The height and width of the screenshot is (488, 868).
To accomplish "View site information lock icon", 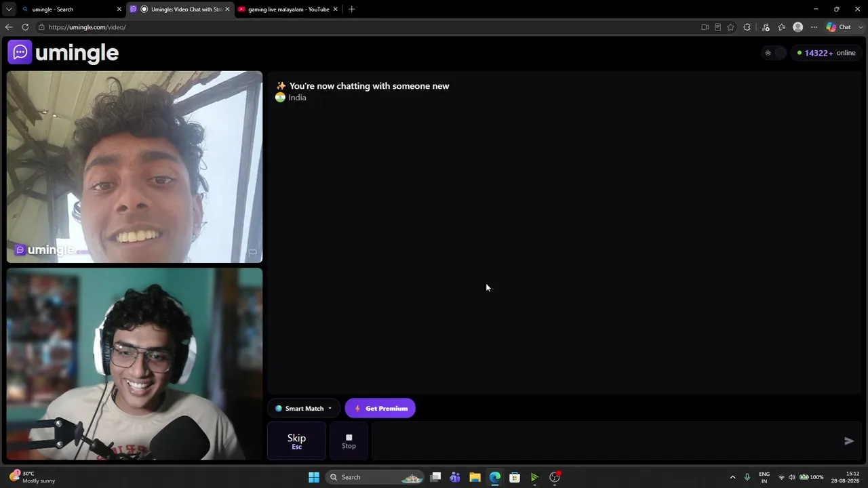I will [41, 27].
